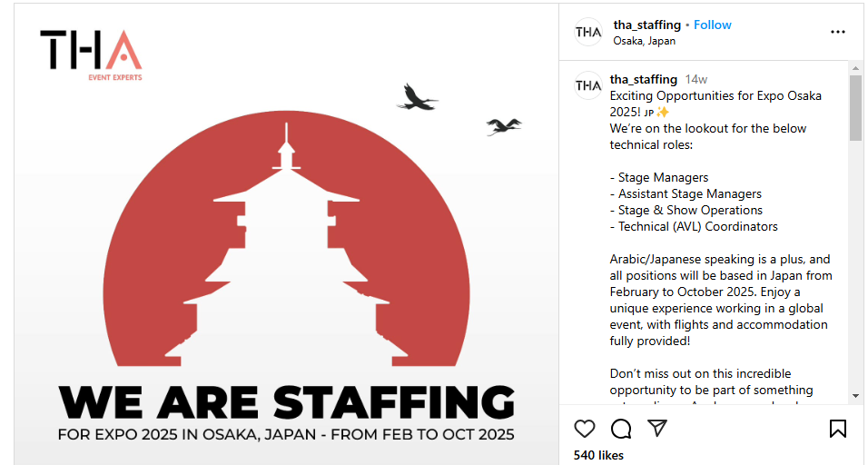The width and height of the screenshot is (868, 465).
Task: Click the header THA profile avatar
Action: tap(588, 32)
